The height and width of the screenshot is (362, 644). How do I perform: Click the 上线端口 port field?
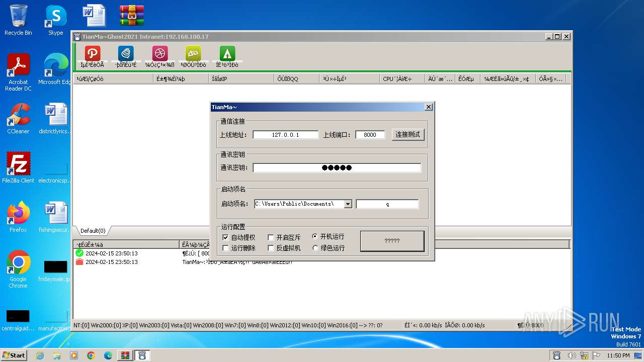click(x=370, y=135)
